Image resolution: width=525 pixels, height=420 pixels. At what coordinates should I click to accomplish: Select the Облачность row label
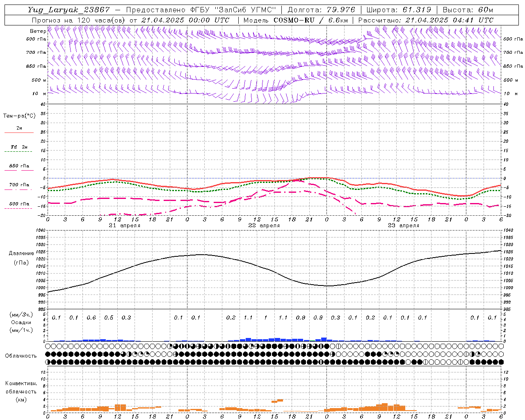[x=21, y=356]
